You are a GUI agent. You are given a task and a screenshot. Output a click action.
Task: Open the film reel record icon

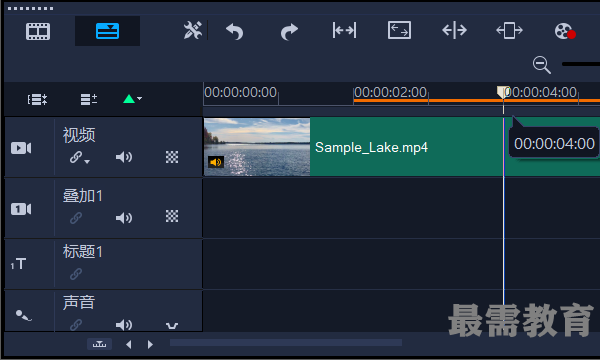565,31
